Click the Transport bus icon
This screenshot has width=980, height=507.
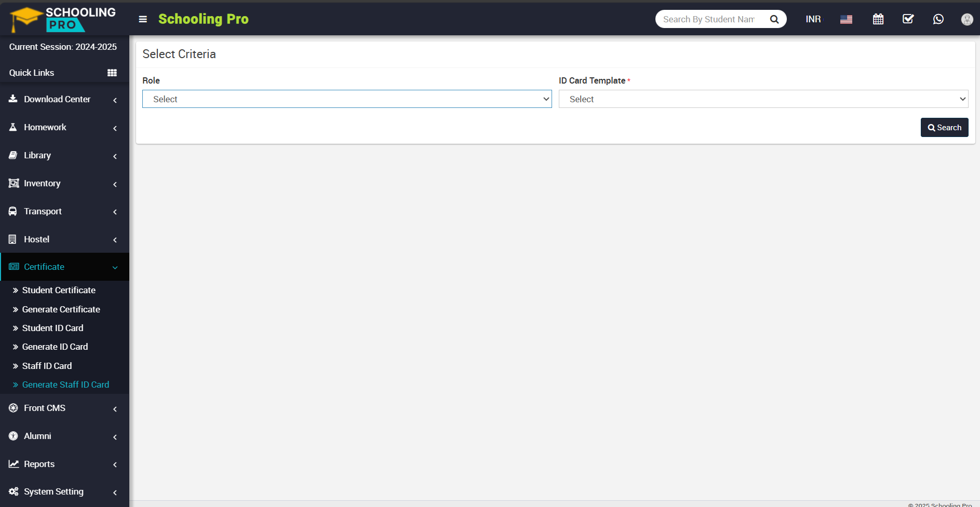pyautogui.click(x=13, y=211)
